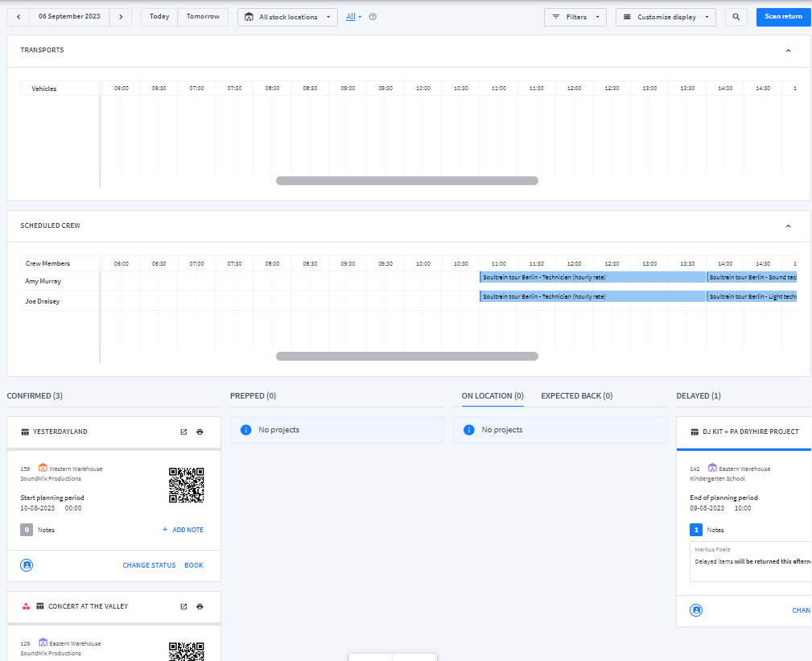The image size is (812, 661).
Task: Click Joe Draisey crew row label
Action: [43, 301]
